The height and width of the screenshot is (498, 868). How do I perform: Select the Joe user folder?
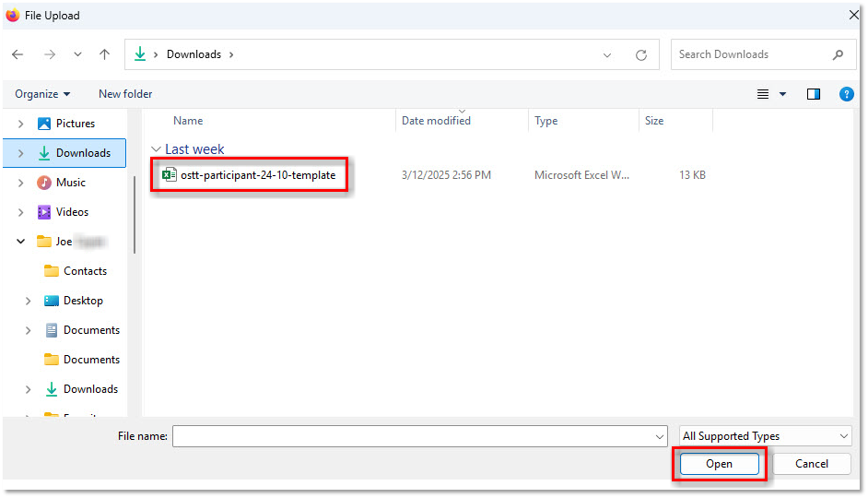pyautogui.click(x=64, y=242)
